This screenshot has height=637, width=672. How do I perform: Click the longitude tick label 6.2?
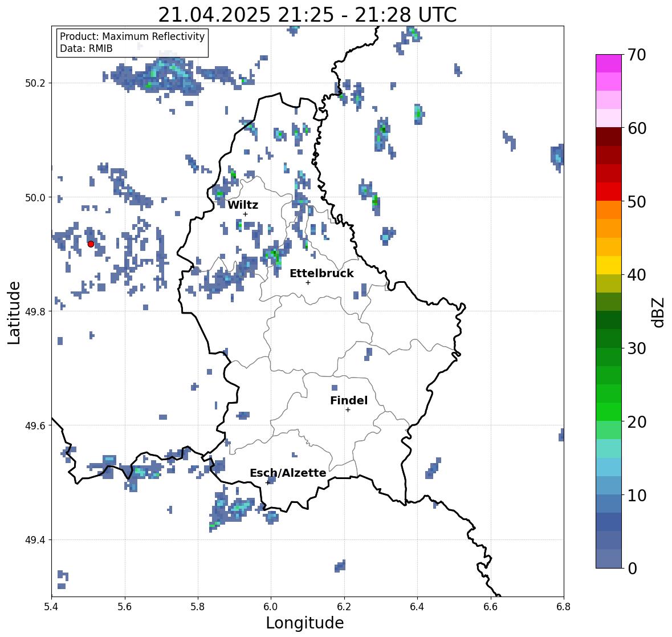[344, 607]
